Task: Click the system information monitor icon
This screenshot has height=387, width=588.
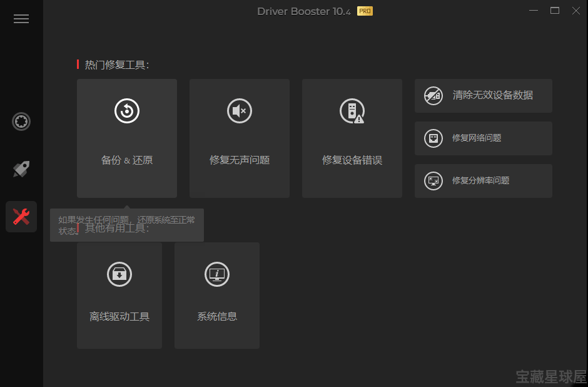Action: pos(217,274)
